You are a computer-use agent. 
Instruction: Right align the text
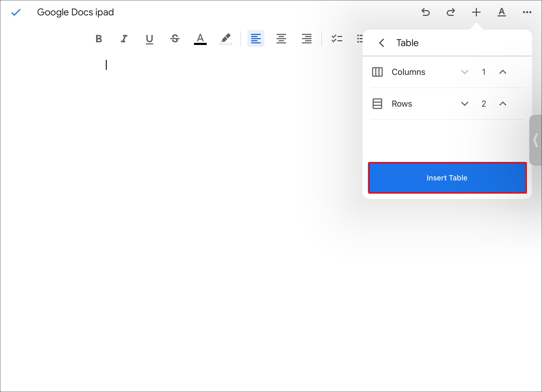306,39
